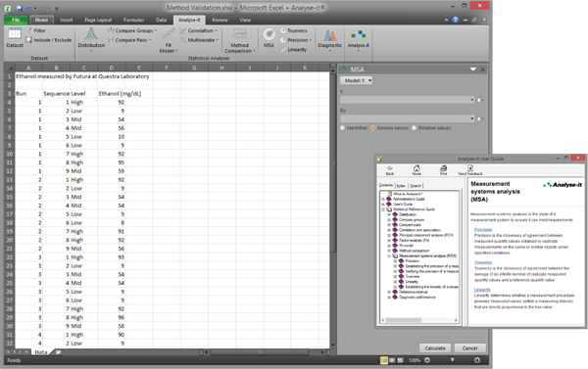Click the Save icon in quick access toolbar
The image size is (588, 369).
tap(20, 8)
